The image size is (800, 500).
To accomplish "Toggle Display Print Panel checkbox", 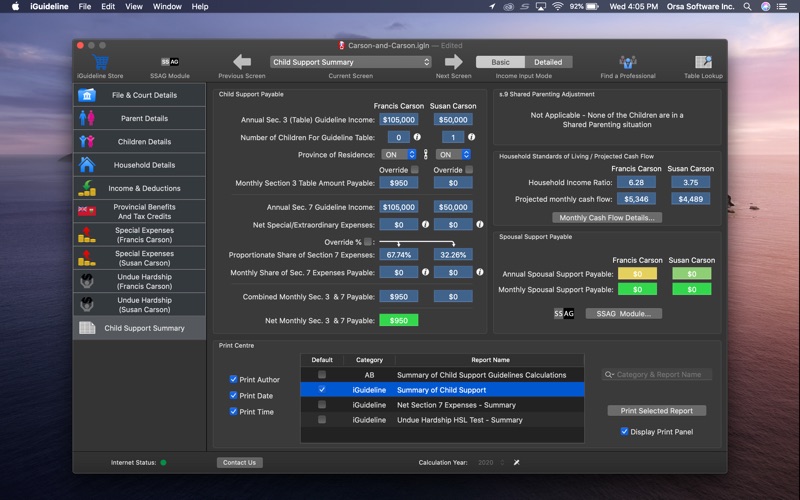I will tap(624, 431).
